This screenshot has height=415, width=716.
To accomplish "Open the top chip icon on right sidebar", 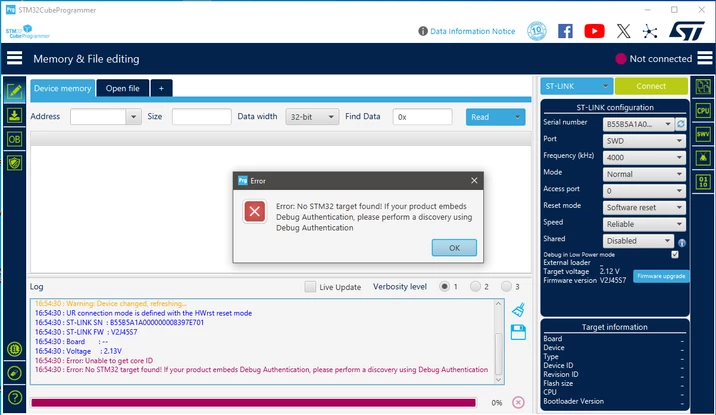I will 703,86.
